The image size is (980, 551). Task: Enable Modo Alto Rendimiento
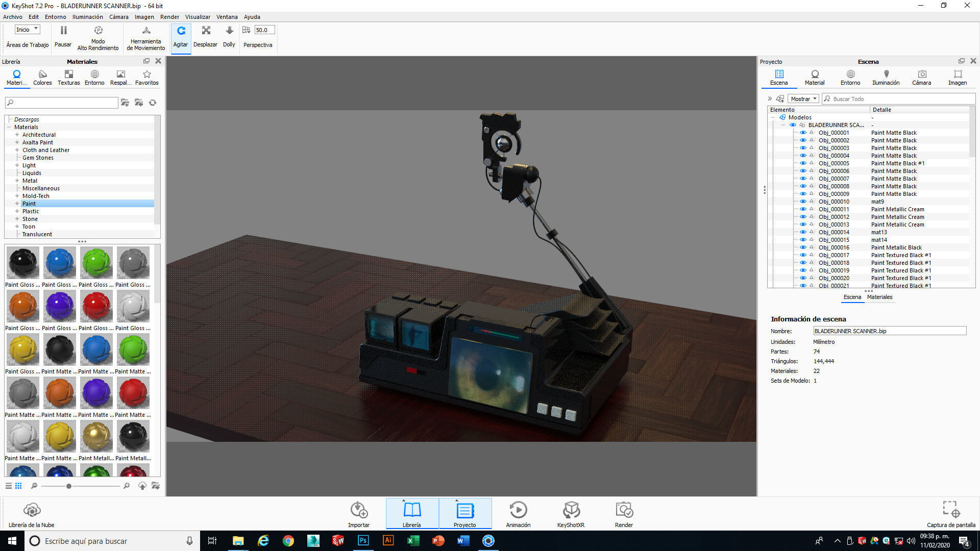(x=98, y=37)
